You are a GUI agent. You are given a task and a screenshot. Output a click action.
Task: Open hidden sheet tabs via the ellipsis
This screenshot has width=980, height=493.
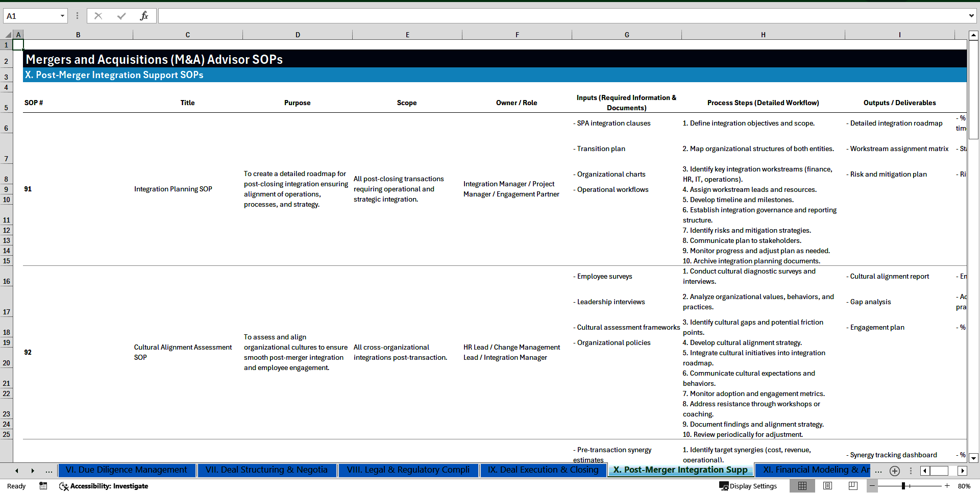coord(49,471)
